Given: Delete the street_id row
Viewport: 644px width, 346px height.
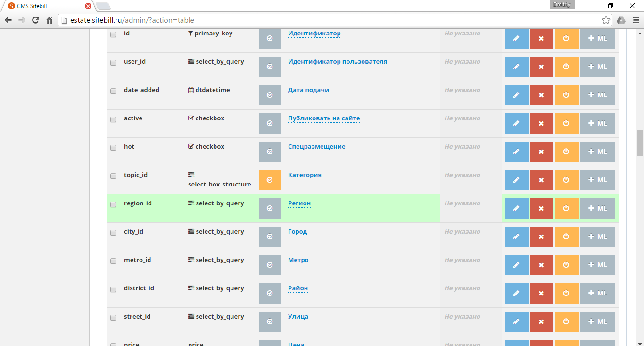Looking at the screenshot, I should (x=542, y=322).
